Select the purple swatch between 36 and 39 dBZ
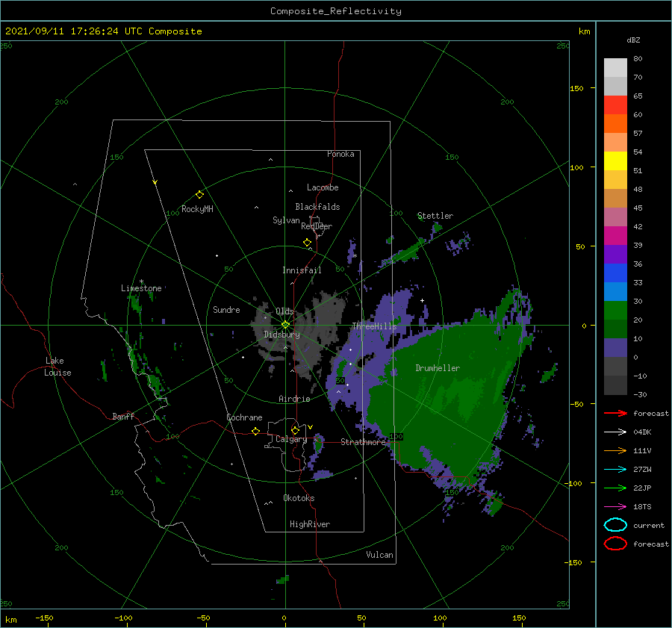The image size is (672, 628). [x=615, y=254]
